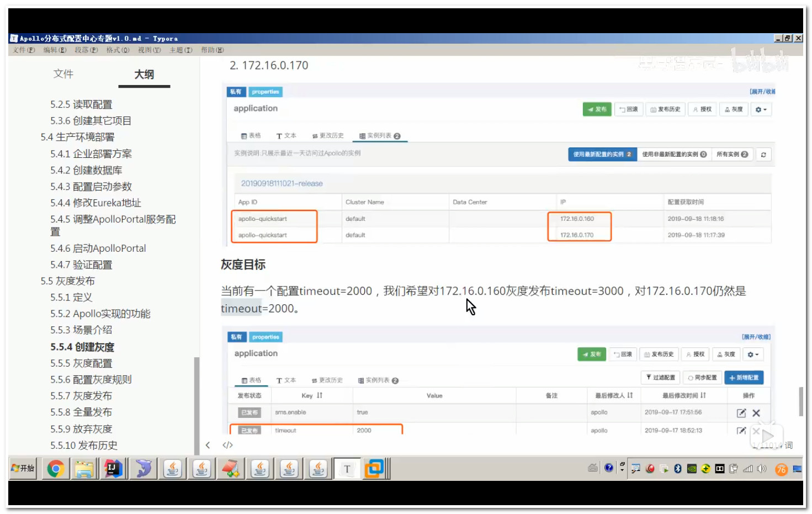
Task: Open outline item 5.5.9 放弃灰度
Action: 81,429
